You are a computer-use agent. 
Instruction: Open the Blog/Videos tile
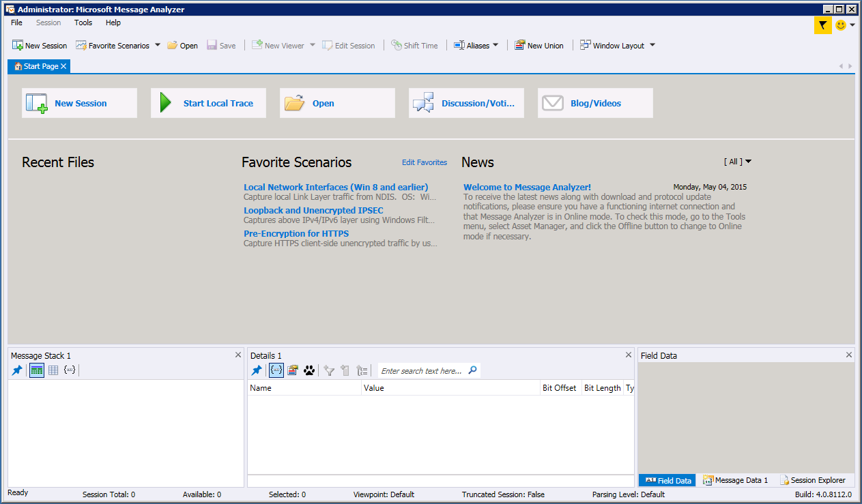pos(595,103)
